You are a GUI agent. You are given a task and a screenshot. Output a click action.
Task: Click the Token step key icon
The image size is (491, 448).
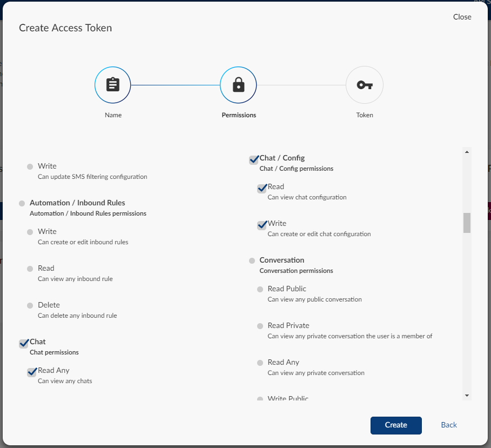click(x=365, y=85)
